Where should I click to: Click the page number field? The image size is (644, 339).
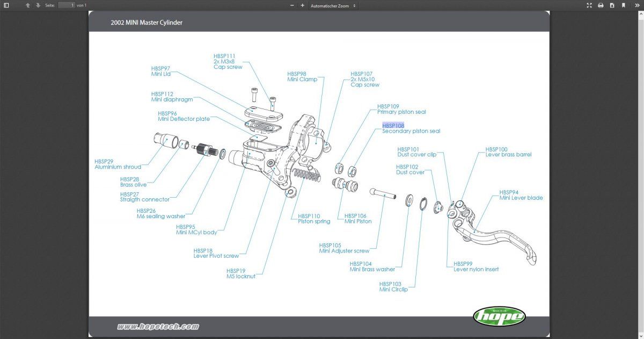pyautogui.click(x=66, y=5)
